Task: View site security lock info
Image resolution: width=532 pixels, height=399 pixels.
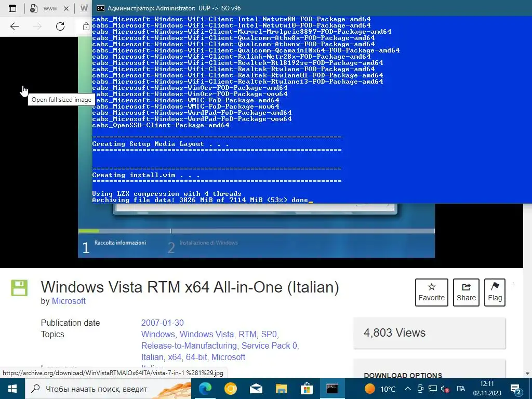Action: 86,26
